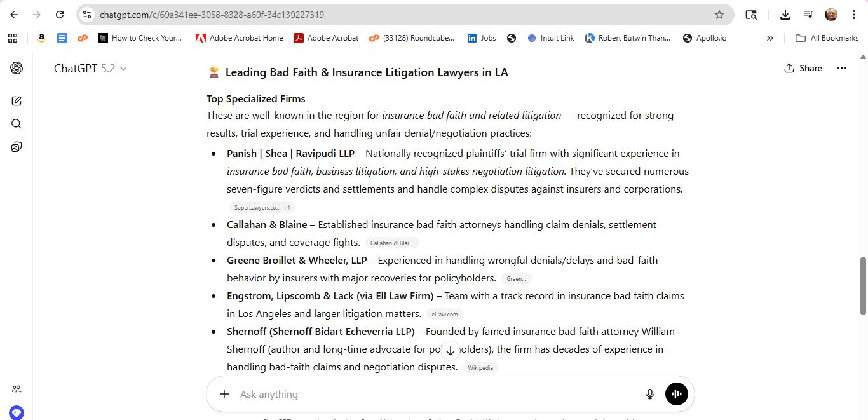The image size is (868, 420).
Task: Open the Google Docs bookmark icon
Action: point(62,38)
